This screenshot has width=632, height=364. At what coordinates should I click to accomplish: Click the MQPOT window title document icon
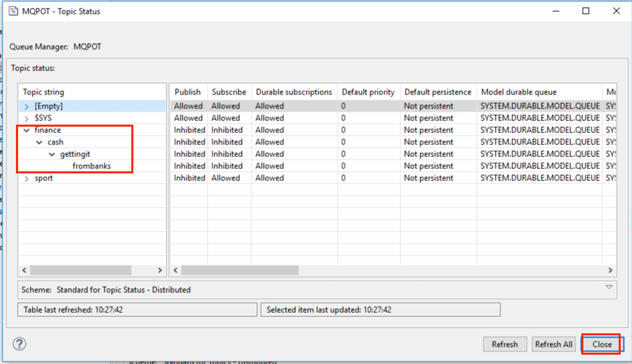[x=13, y=11]
